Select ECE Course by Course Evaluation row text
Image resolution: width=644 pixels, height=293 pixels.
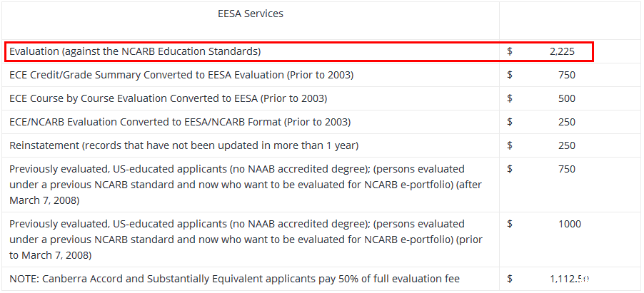(x=168, y=98)
